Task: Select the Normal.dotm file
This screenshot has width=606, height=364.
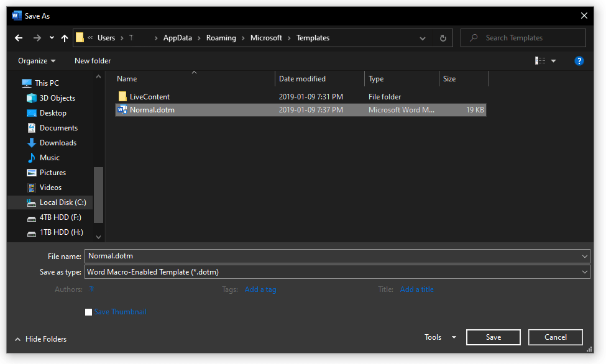Action: tap(301, 110)
